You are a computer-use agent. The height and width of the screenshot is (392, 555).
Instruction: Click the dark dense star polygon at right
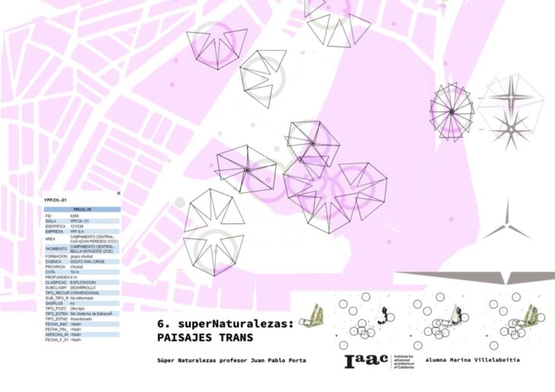pos(451,112)
